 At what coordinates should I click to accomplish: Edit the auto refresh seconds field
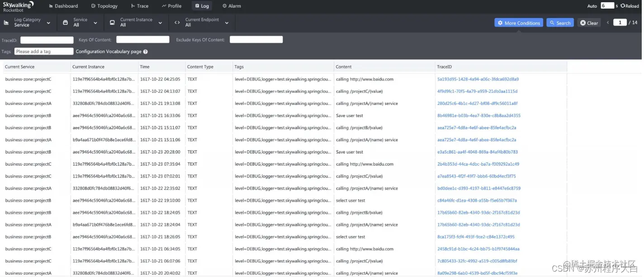pos(607,6)
